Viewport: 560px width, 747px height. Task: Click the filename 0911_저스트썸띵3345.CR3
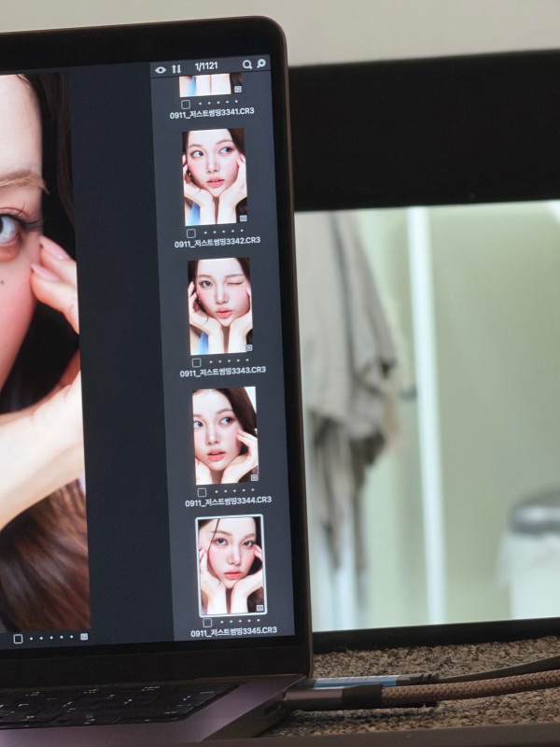point(234,631)
